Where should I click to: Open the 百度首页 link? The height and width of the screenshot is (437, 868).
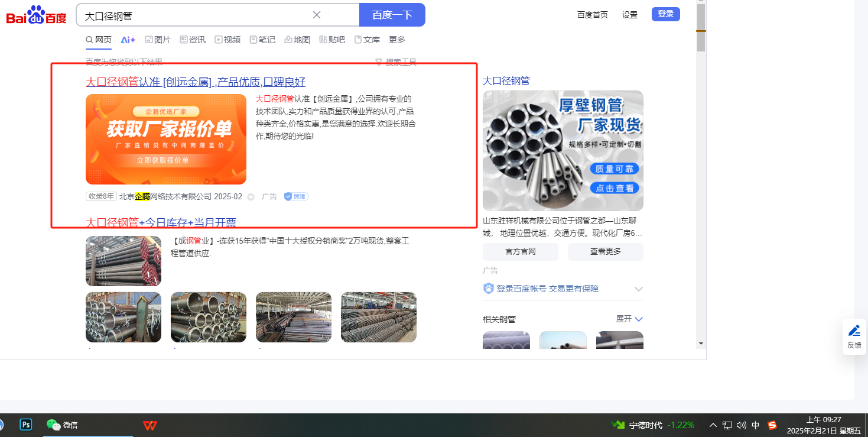pyautogui.click(x=592, y=14)
